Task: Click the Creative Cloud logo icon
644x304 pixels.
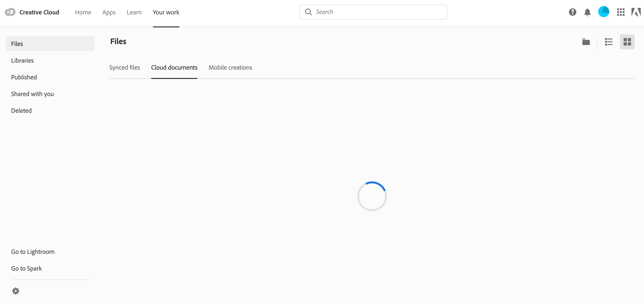Action: 10,12
